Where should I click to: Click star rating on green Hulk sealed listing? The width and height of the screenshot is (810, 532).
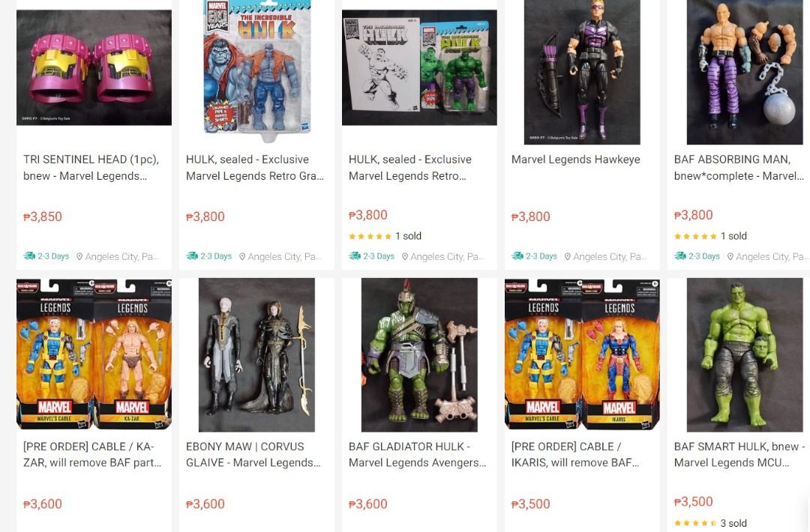(x=370, y=236)
